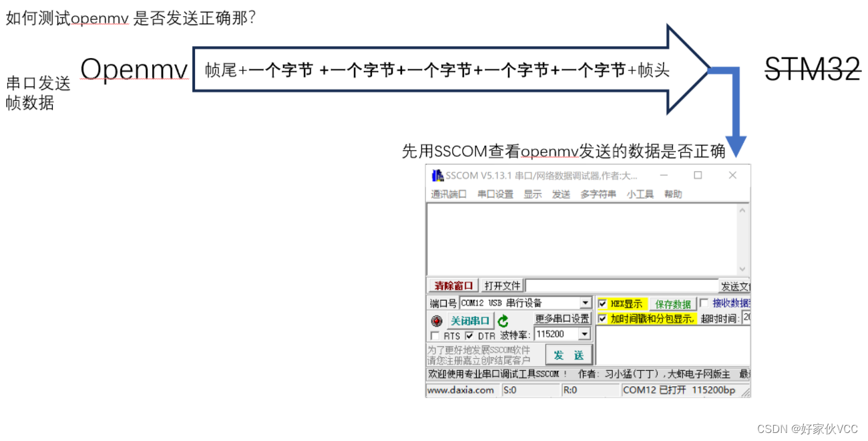
Task: Click the red serial port status indicator
Action: click(x=437, y=321)
